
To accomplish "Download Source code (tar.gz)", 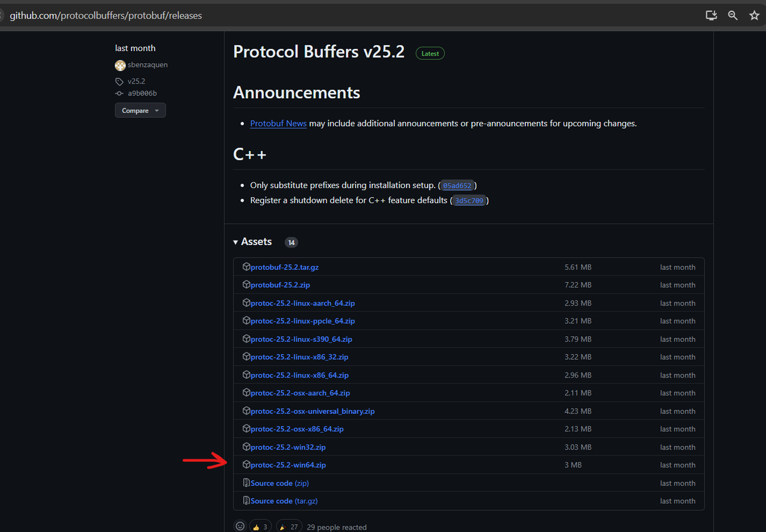I will coord(284,501).
